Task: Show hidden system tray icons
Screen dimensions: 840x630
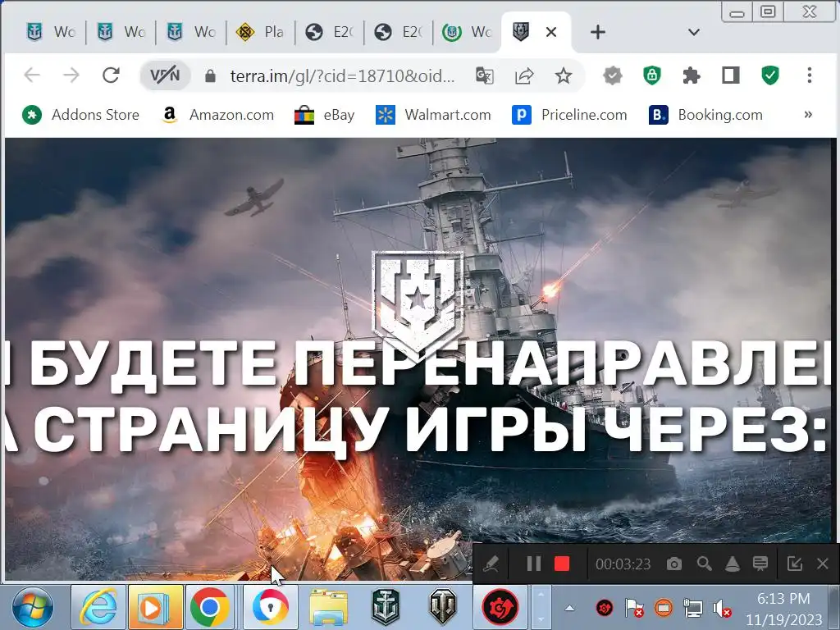Action: click(x=569, y=608)
